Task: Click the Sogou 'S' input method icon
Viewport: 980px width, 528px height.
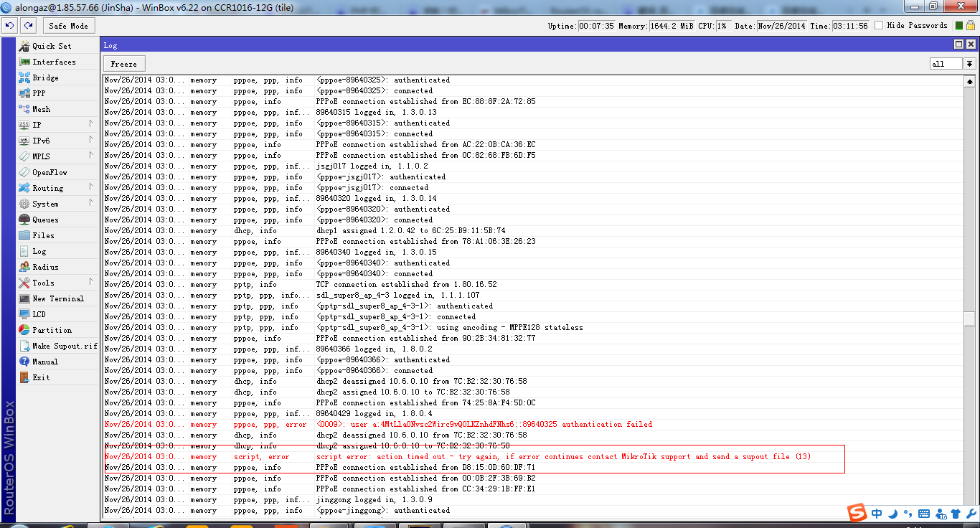Action: click(857, 513)
